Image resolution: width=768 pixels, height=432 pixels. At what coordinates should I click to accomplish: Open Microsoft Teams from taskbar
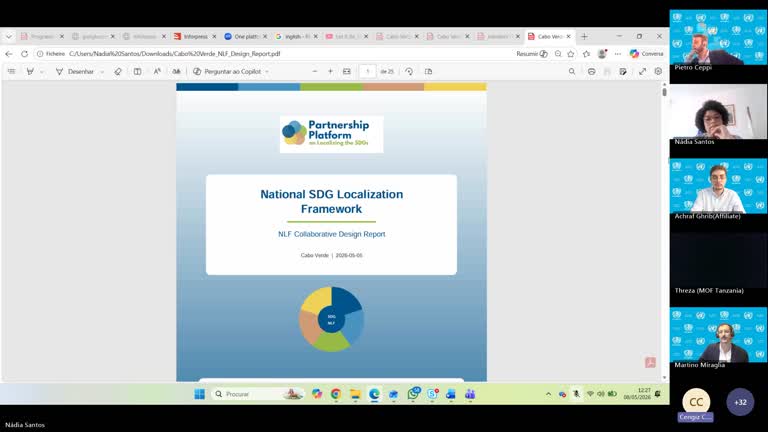tap(470, 394)
